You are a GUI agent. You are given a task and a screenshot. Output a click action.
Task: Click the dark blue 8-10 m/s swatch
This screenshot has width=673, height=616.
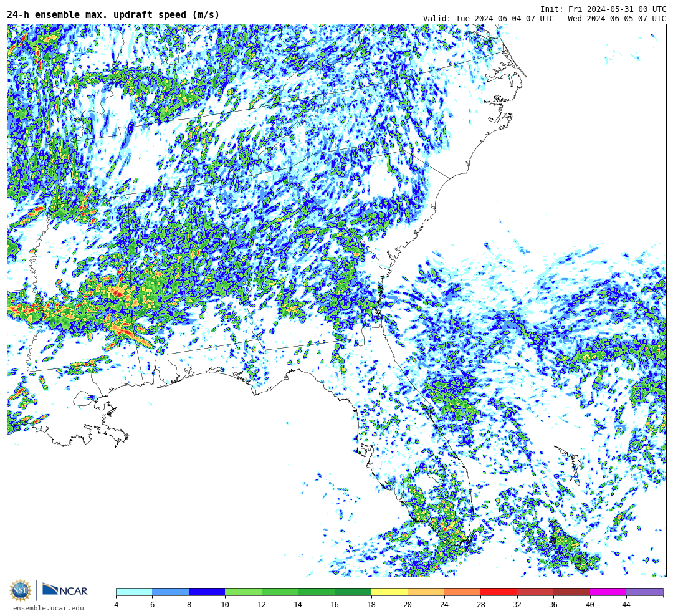tap(207, 592)
